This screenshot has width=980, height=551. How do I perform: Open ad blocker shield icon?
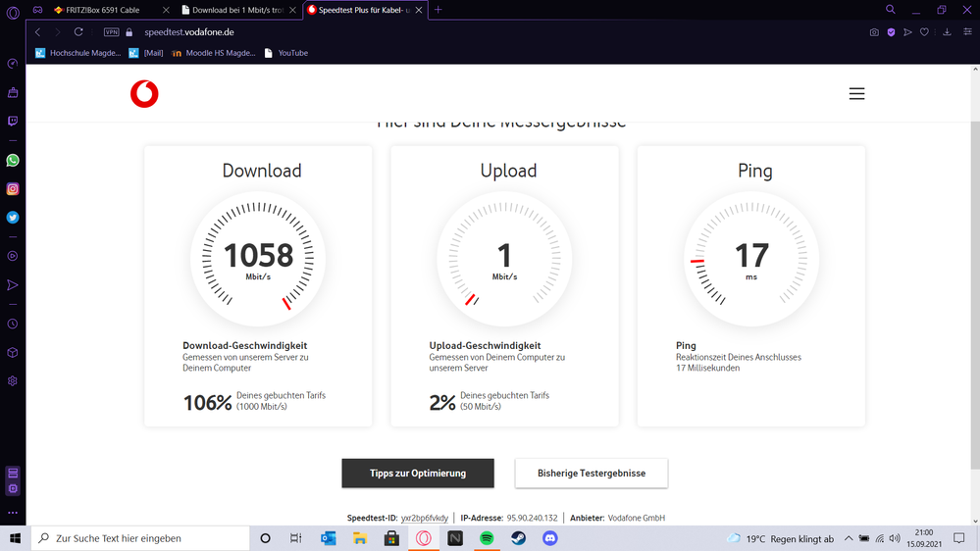click(892, 31)
